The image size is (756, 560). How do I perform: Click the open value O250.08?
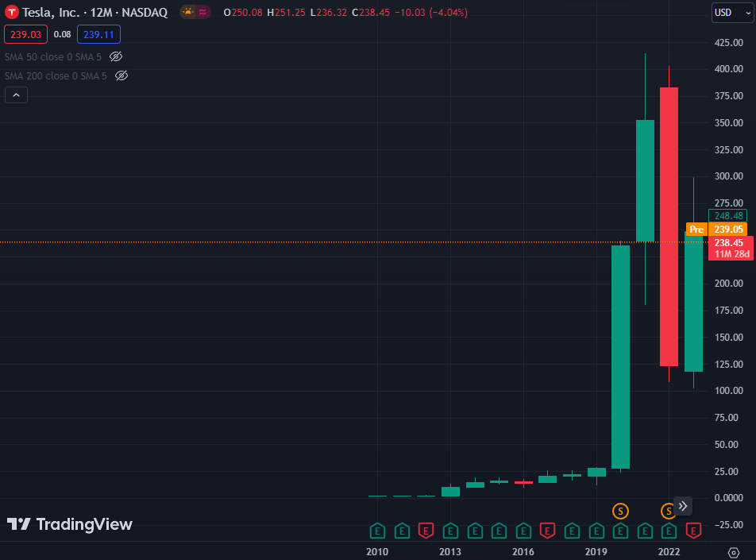pyautogui.click(x=243, y=13)
